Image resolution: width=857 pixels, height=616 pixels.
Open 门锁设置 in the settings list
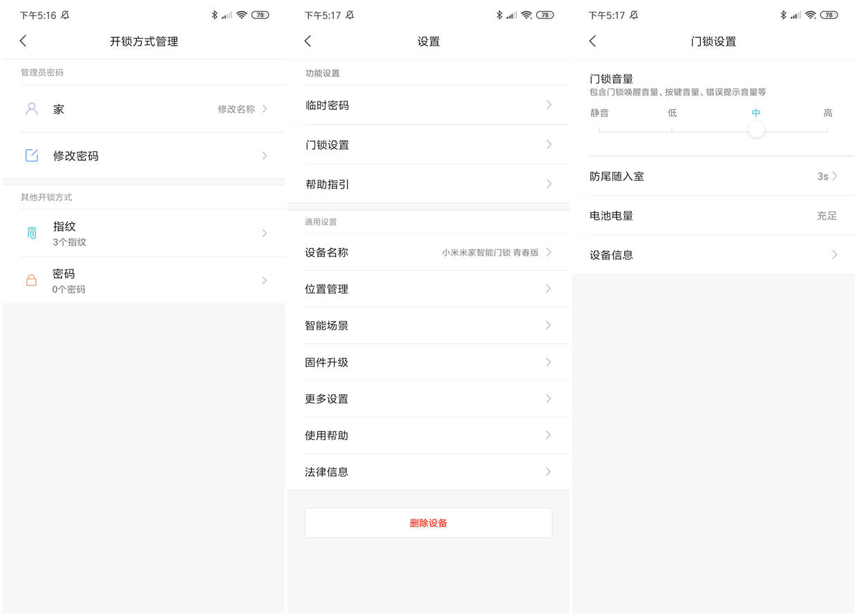click(428, 145)
